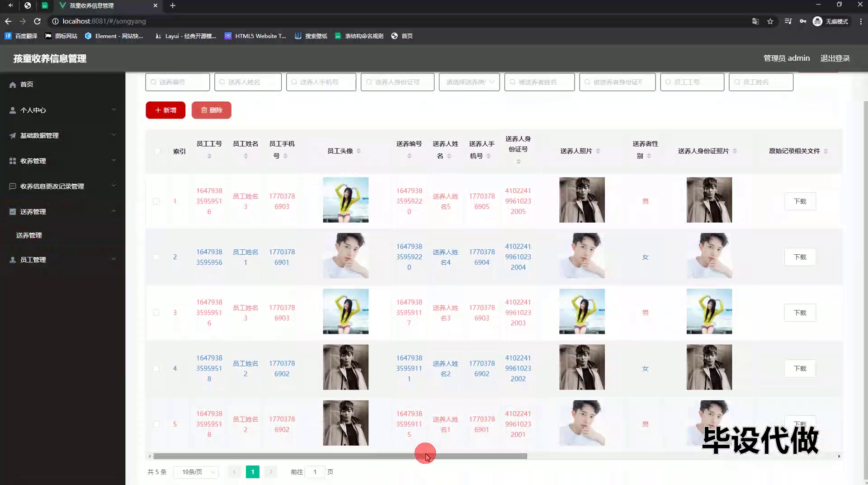Image resolution: width=868 pixels, height=485 pixels.
Task: Sort by 送养者性别 column arrows
Action: click(649, 156)
